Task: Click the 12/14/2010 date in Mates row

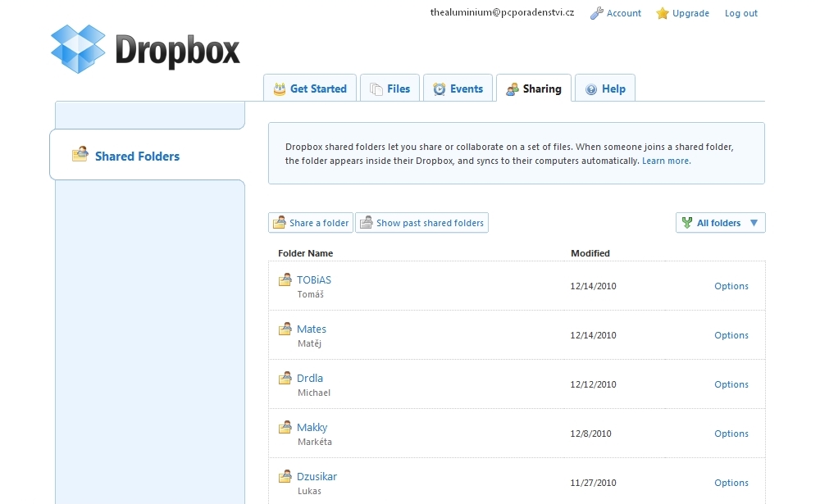Action: tap(593, 335)
